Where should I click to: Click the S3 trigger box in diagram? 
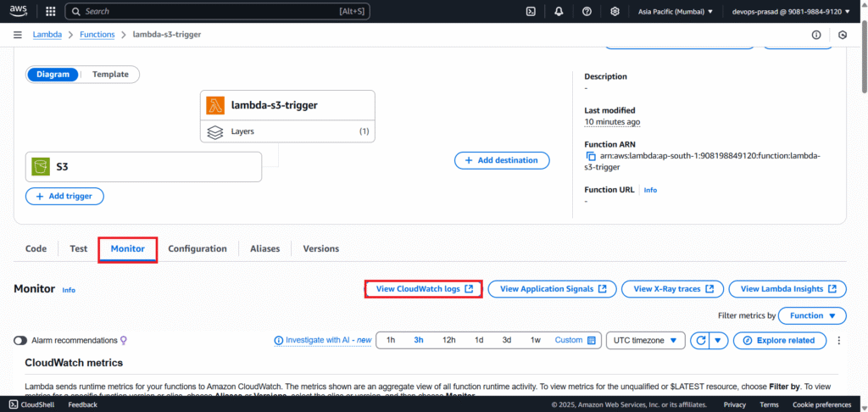(143, 167)
